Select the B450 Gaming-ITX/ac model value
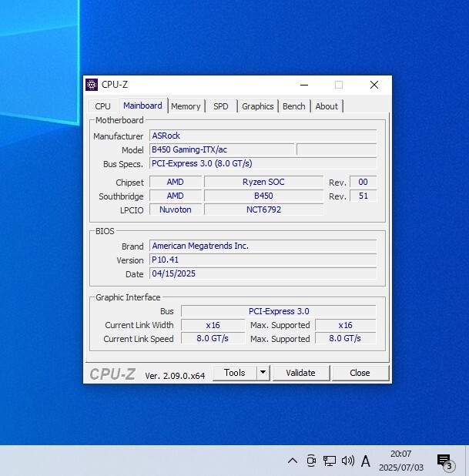 tap(222, 149)
